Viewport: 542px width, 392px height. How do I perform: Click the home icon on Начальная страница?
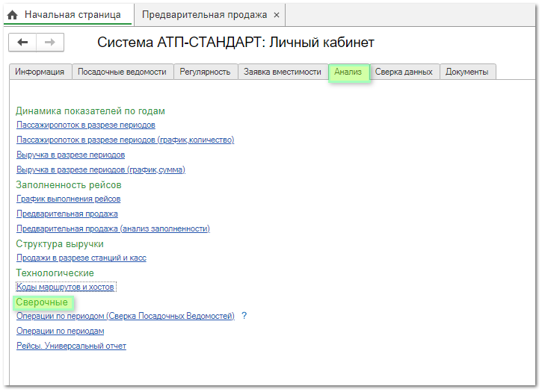tap(13, 15)
